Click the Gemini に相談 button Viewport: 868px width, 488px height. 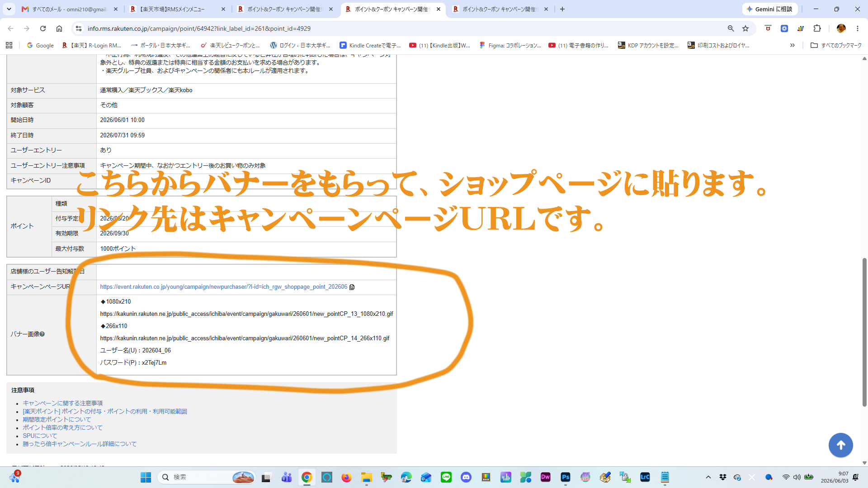[x=769, y=9]
